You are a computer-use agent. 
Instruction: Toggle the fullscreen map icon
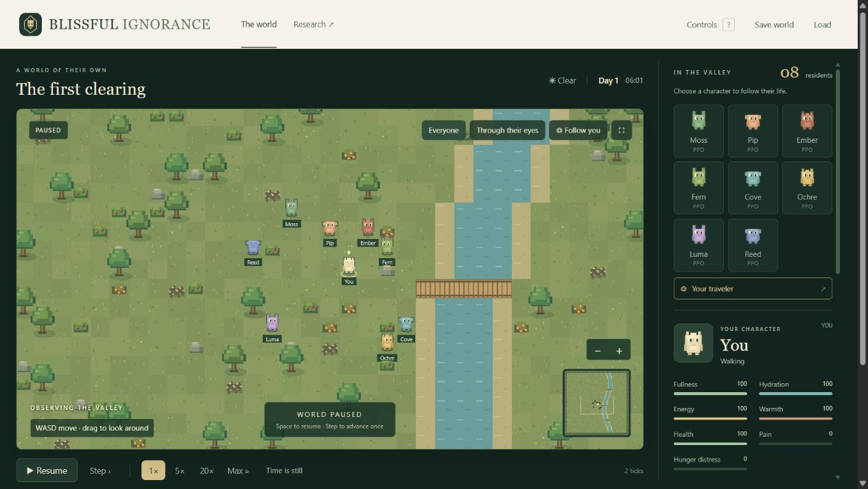[622, 130]
